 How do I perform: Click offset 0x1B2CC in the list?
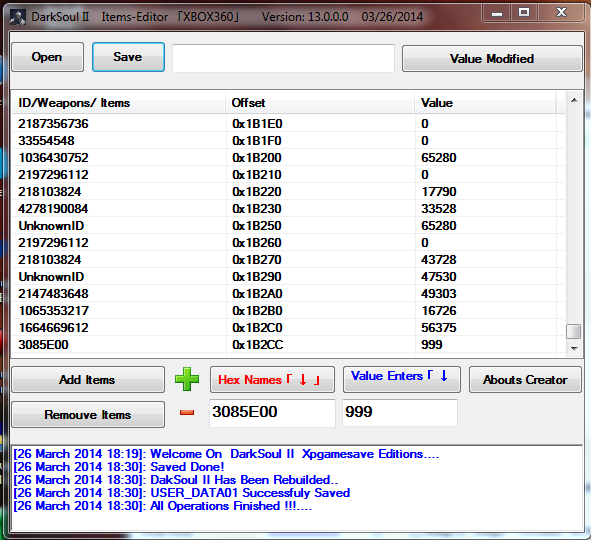click(x=258, y=344)
